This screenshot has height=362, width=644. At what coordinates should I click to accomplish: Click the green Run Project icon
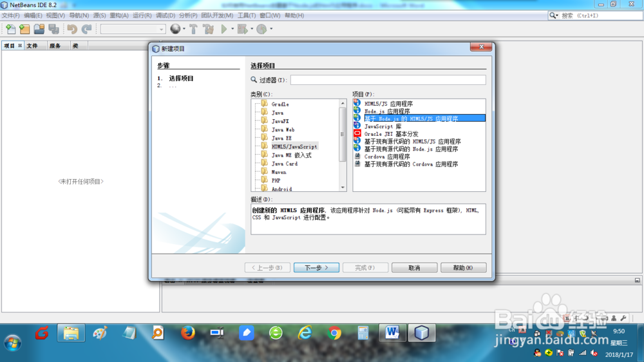pyautogui.click(x=224, y=29)
